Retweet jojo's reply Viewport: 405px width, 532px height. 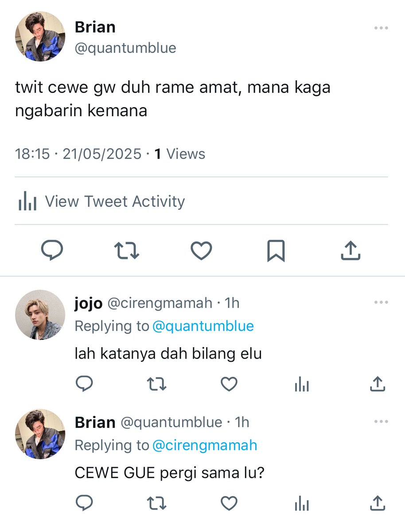coord(157,384)
